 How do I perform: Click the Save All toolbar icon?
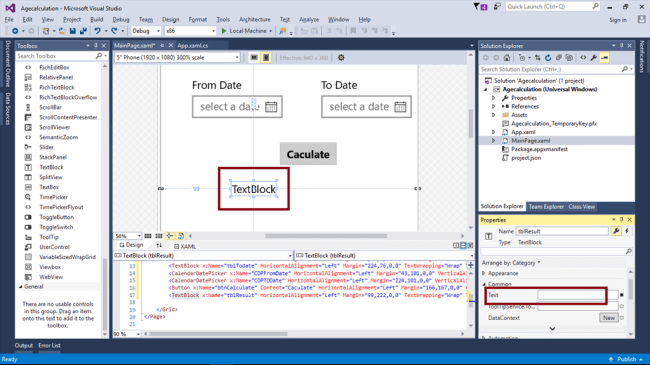coord(83,31)
